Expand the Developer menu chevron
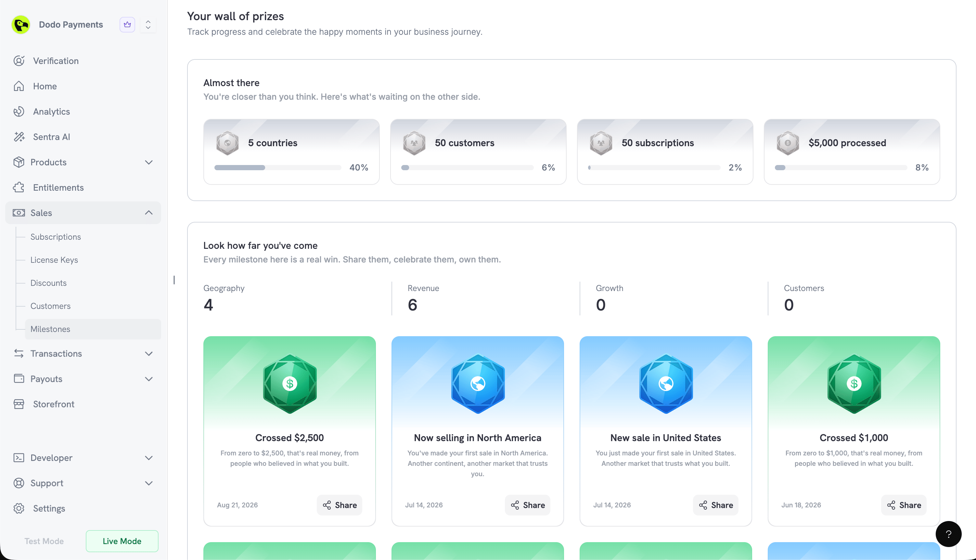 [x=149, y=458]
